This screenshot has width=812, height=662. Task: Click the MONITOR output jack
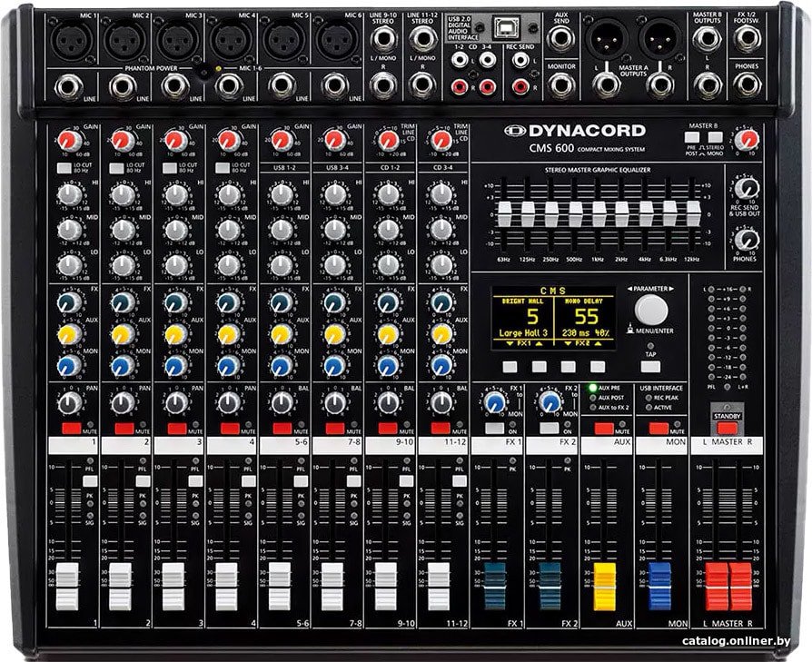[x=561, y=84]
